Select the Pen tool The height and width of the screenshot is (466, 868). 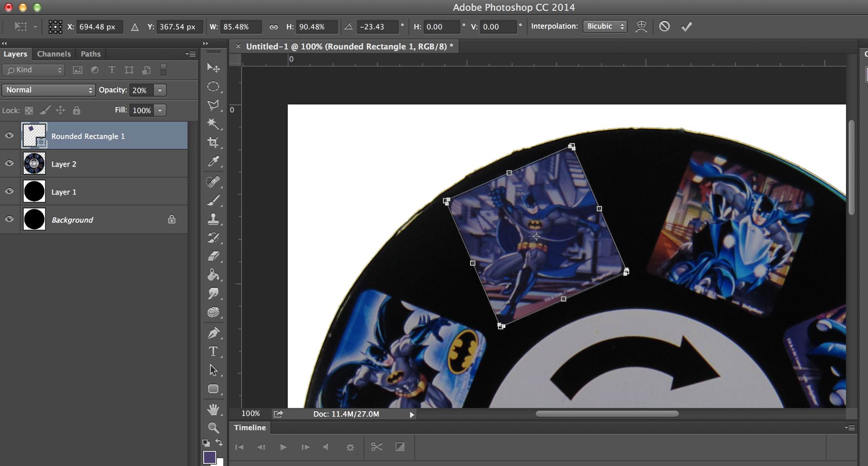pyautogui.click(x=213, y=332)
